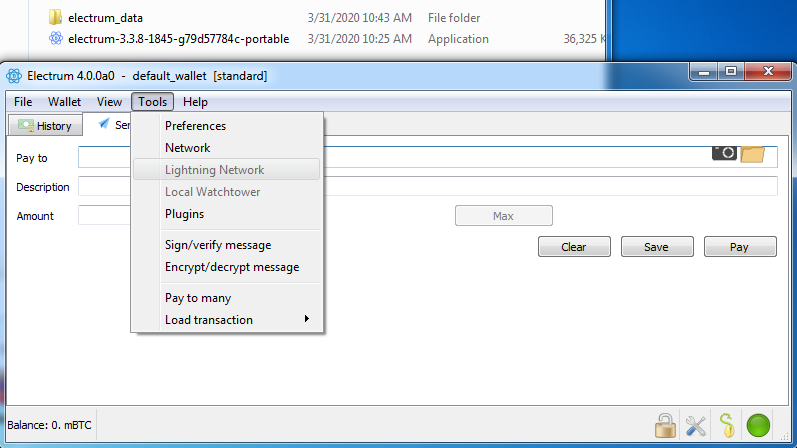
Task: Click the Local Watchtower menu entry
Action: coord(226,192)
